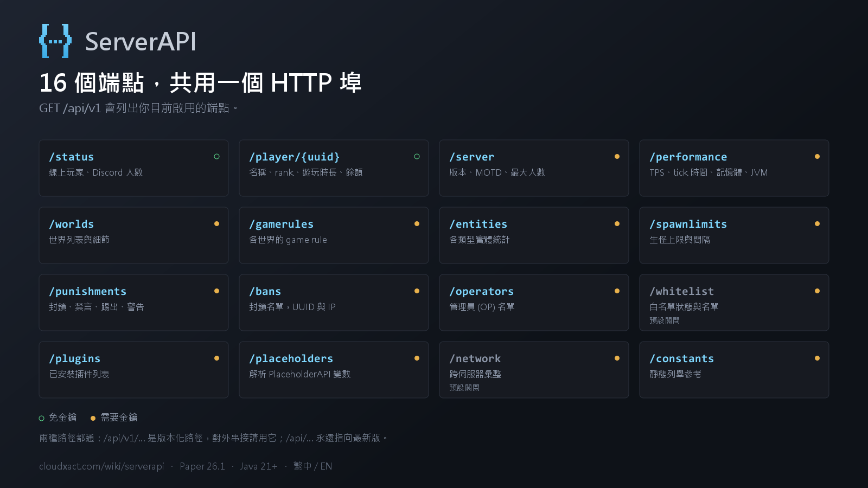Click the '生怪上限與間隔' description

[680, 240]
